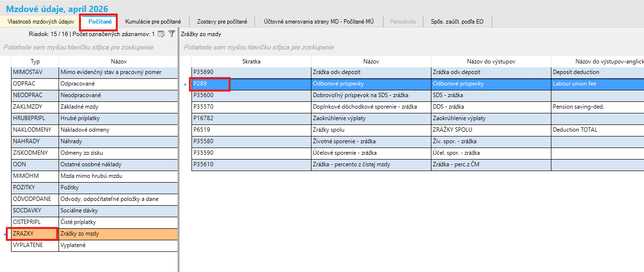Click the select-all-records grid icon
This screenshot has width=644, height=272.
click(x=161, y=34)
